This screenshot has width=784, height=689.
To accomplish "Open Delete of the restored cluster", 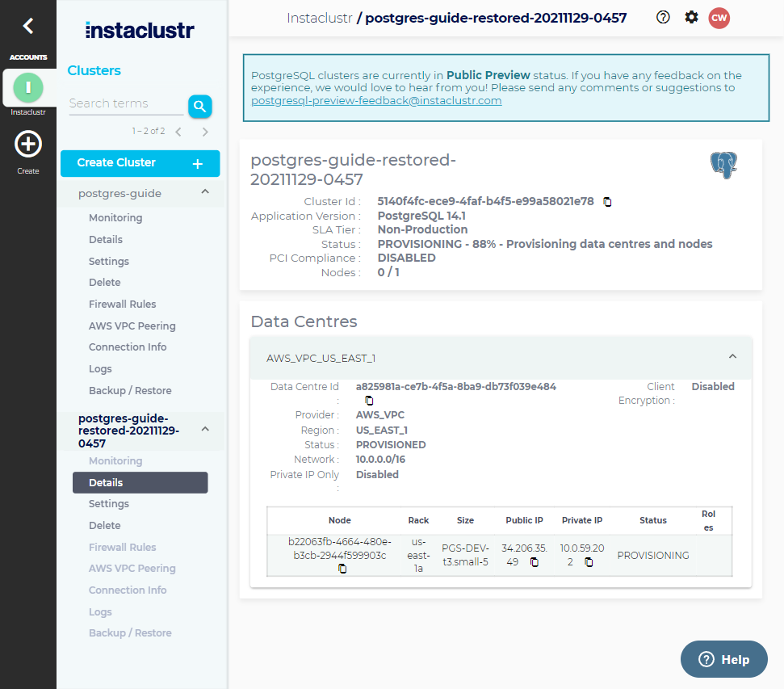I will click(x=104, y=525).
